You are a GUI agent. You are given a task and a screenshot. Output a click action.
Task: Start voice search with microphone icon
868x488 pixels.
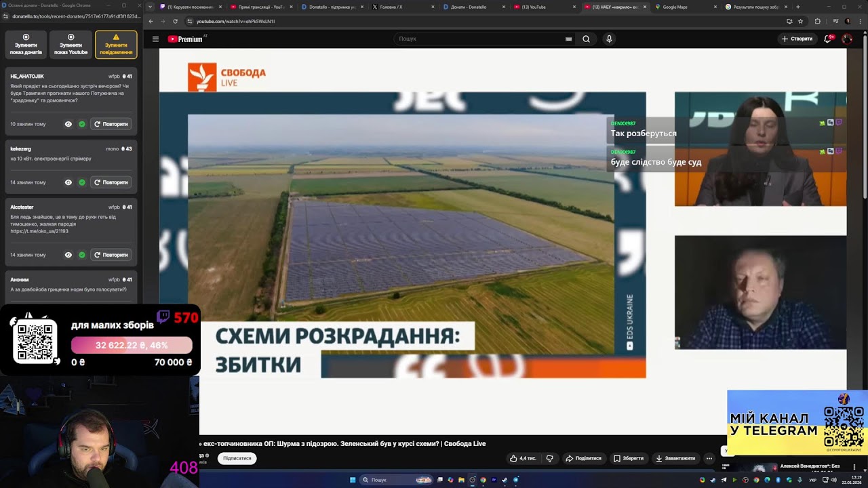(609, 39)
